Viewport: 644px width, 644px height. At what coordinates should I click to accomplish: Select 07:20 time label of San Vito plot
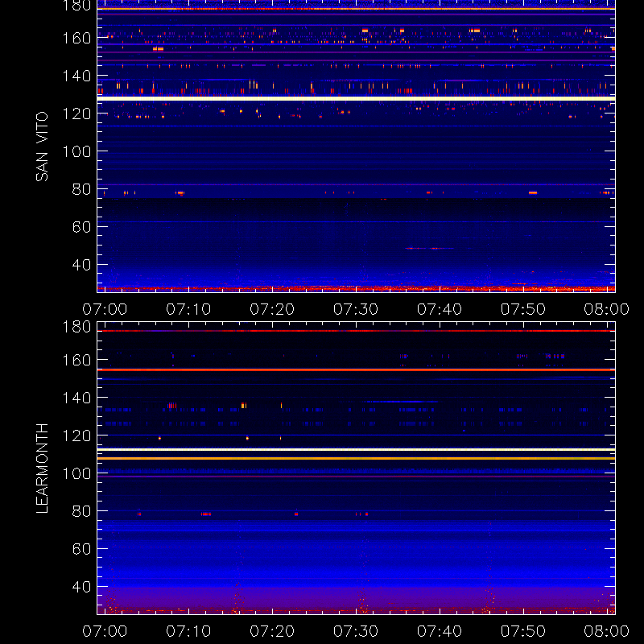[x=272, y=309]
